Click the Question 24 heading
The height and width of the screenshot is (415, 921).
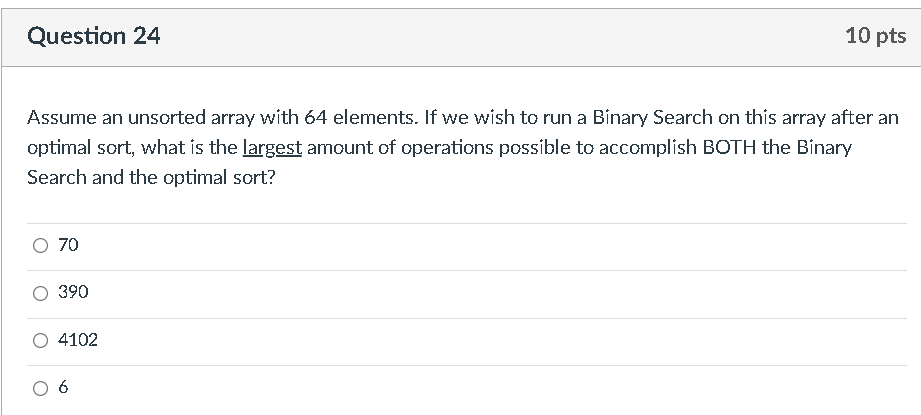(93, 36)
